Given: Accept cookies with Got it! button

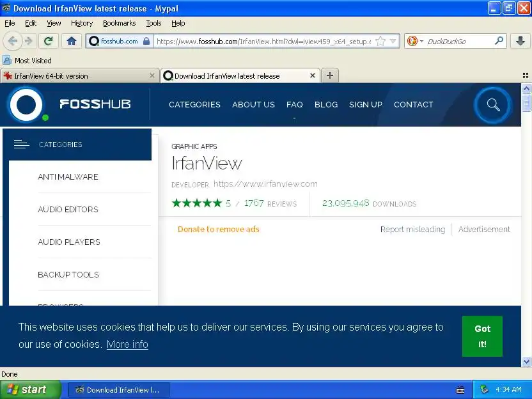Looking at the screenshot, I should [482, 336].
